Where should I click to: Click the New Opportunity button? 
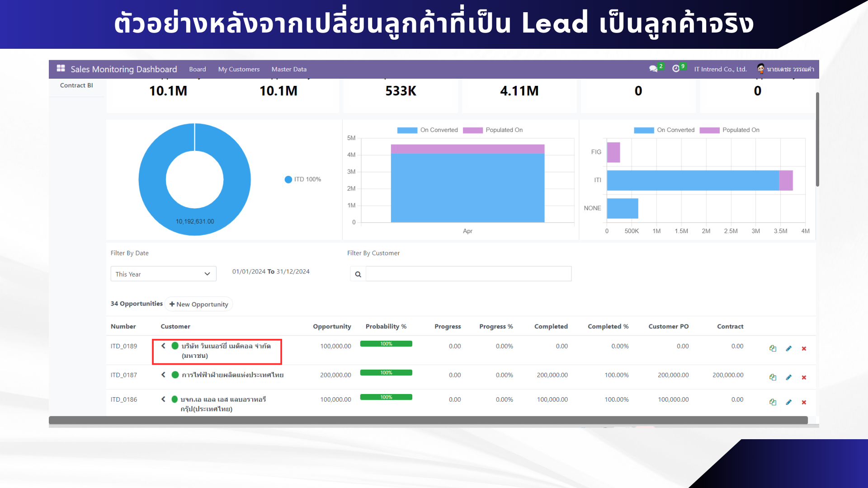199,304
